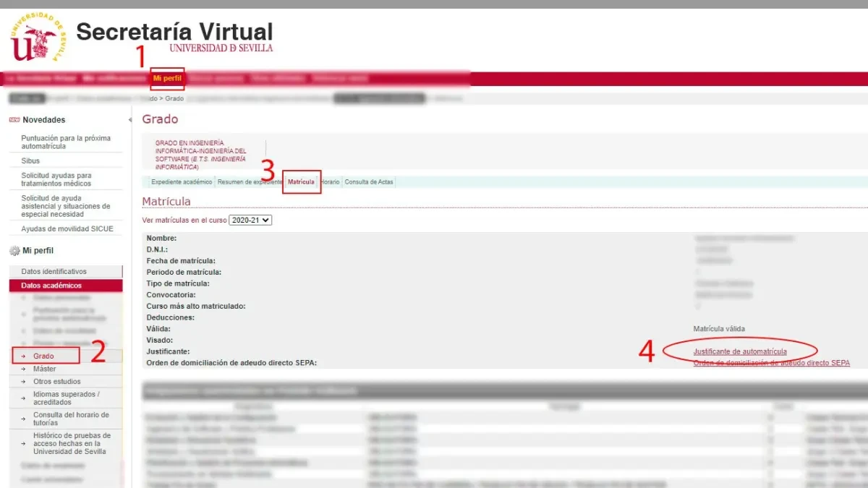Select Datos identificativos in sidebar
This screenshot has height=488, width=868.
(66, 272)
